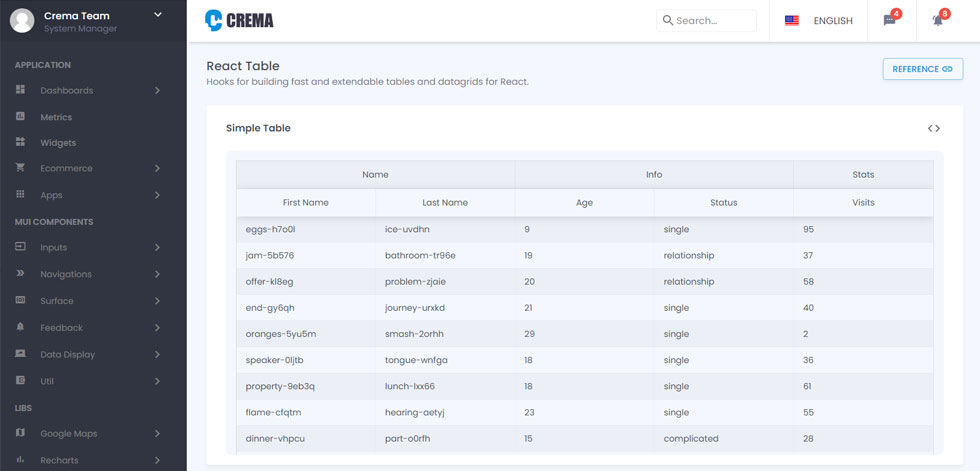The height and width of the screenshot is (471, 980).
Task: Click the Inputs sidebar icon
Action: click(21, 247)
